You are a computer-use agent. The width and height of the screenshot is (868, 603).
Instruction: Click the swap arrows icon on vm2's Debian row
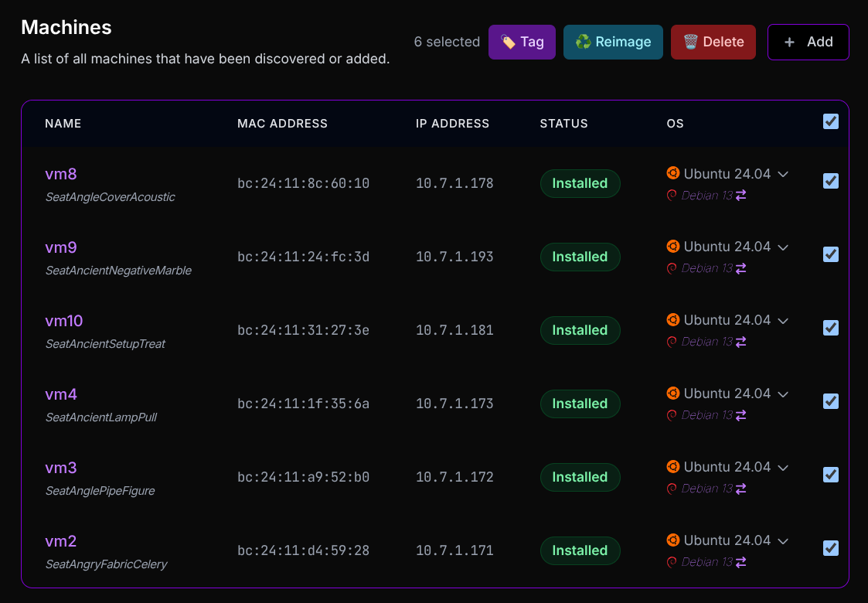740,562
